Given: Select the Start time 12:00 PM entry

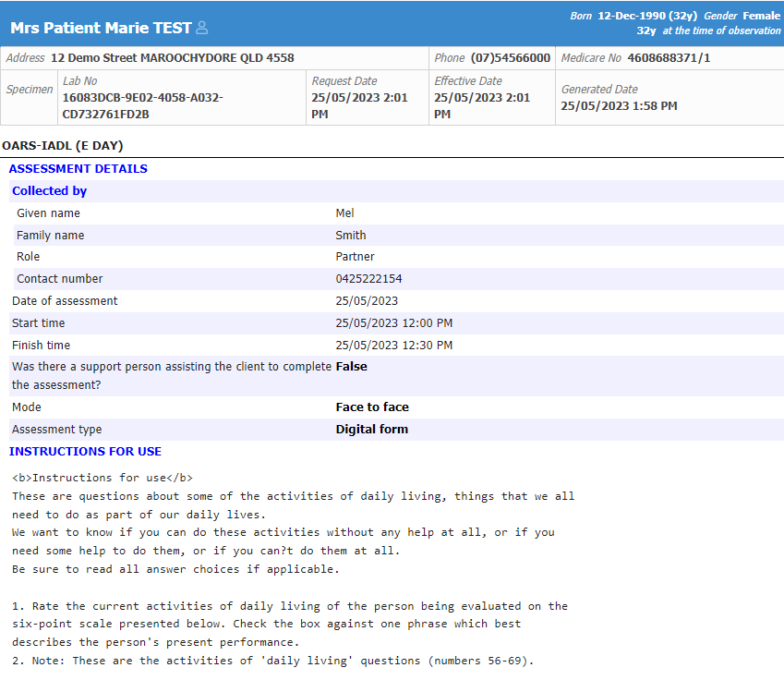Looking at the screenshot, I should pos(396,322).
